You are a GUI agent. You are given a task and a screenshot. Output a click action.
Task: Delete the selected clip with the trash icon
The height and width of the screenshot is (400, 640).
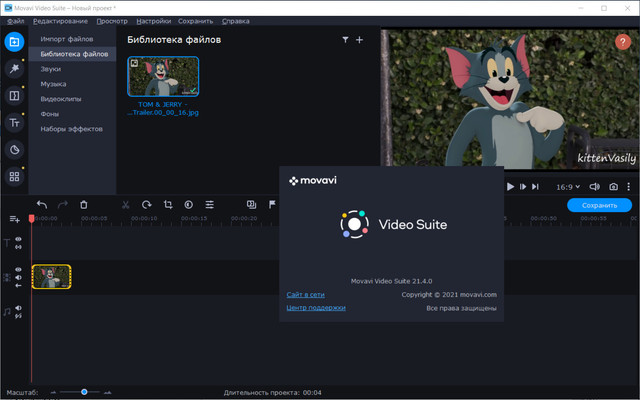coord(84,204)
